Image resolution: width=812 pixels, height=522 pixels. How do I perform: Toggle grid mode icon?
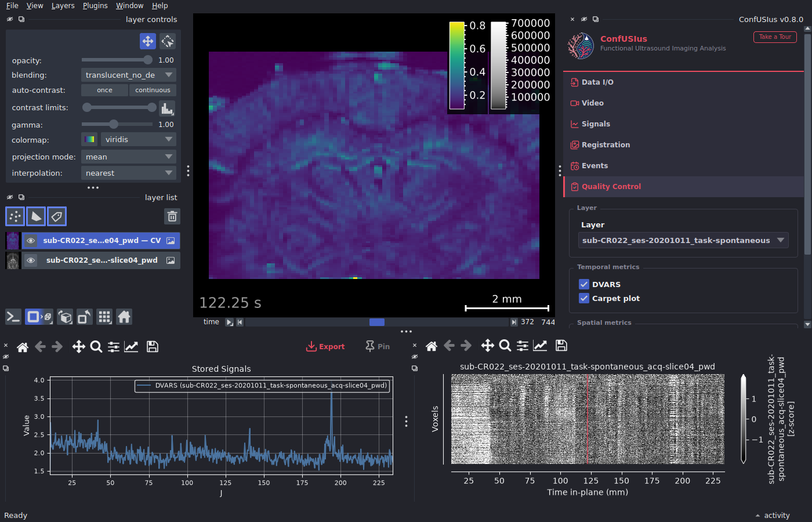(x=104, y=317)
